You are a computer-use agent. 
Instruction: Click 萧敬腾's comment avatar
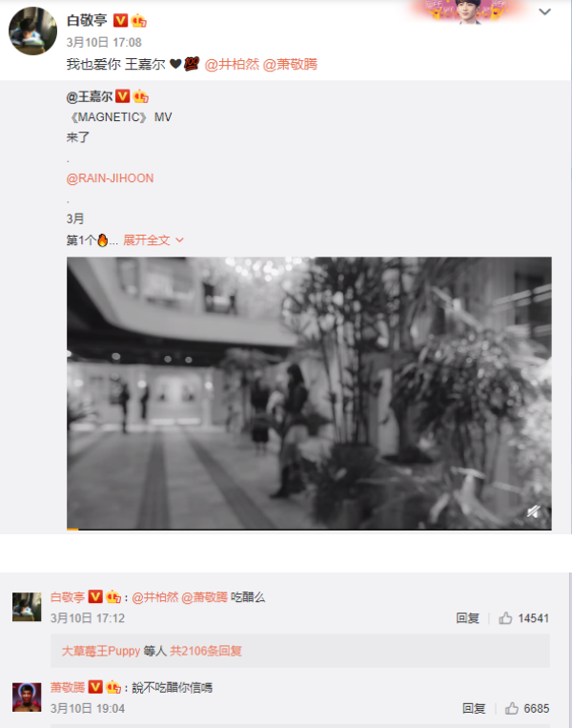[x=27, y=697]
